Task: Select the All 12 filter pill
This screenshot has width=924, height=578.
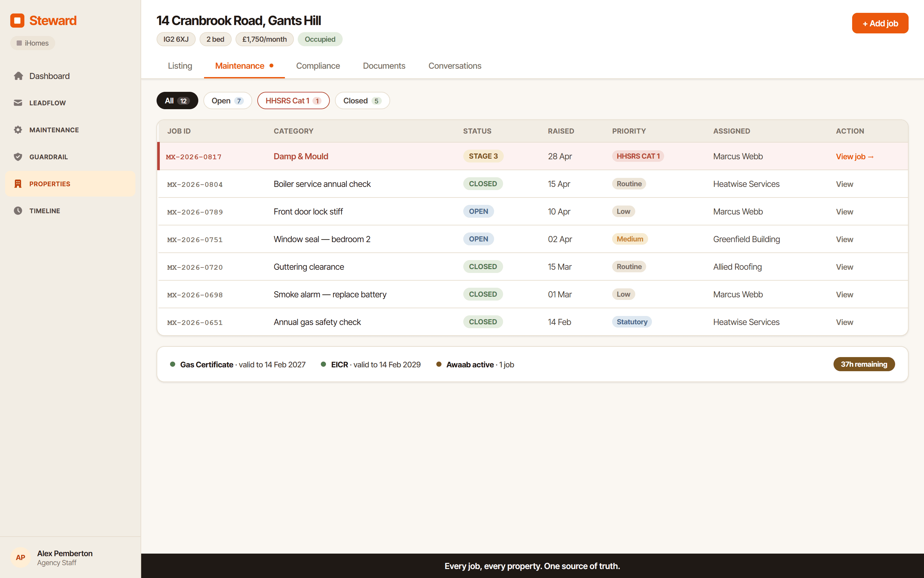Action: point(177,101)
